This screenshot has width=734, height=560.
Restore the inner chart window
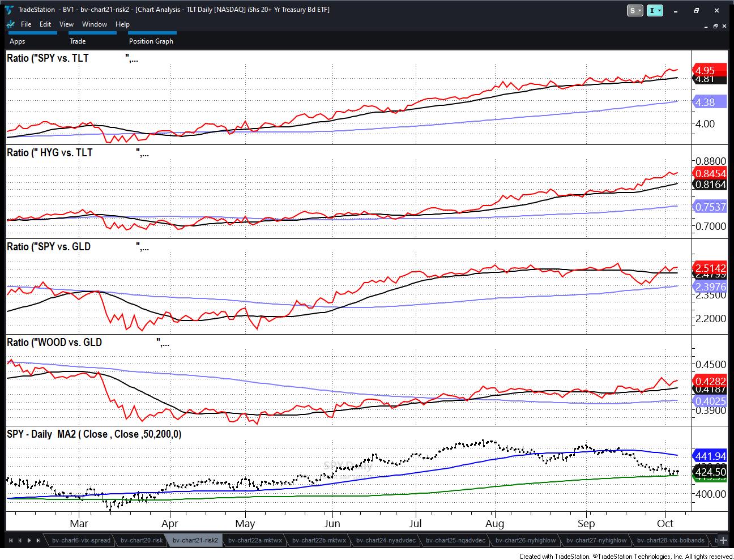point(716,26)
